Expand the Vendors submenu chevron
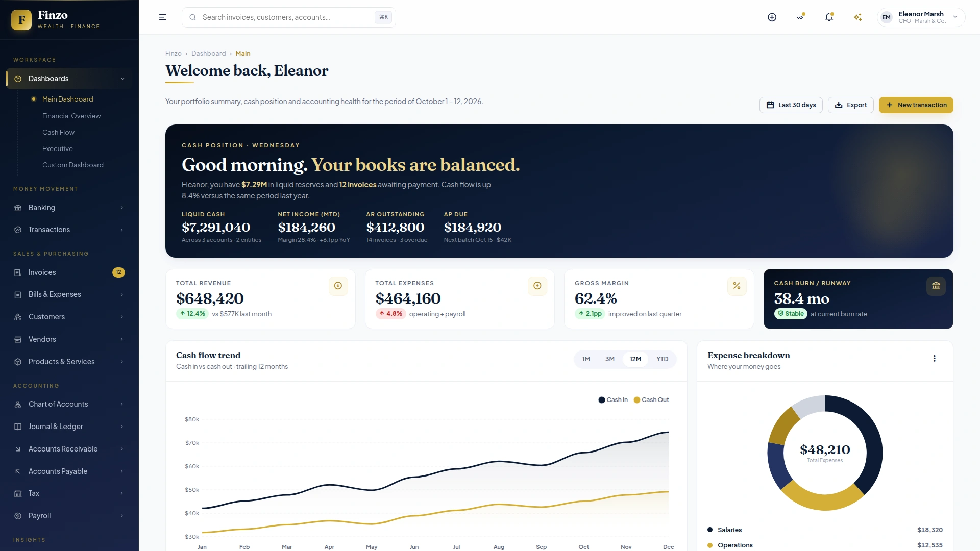Viewport: 980px width, 551px height. tap(122, 339)
